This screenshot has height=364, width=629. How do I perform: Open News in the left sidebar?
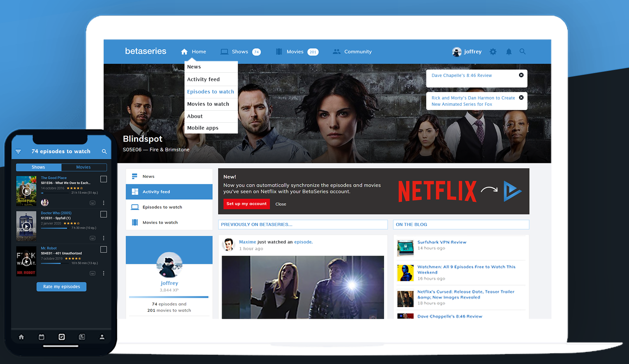[169, 176]
